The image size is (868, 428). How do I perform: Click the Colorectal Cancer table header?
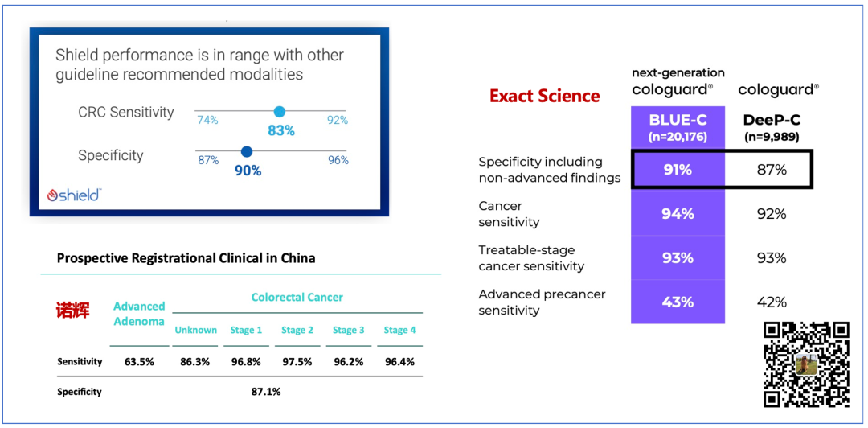pos(297,298)
